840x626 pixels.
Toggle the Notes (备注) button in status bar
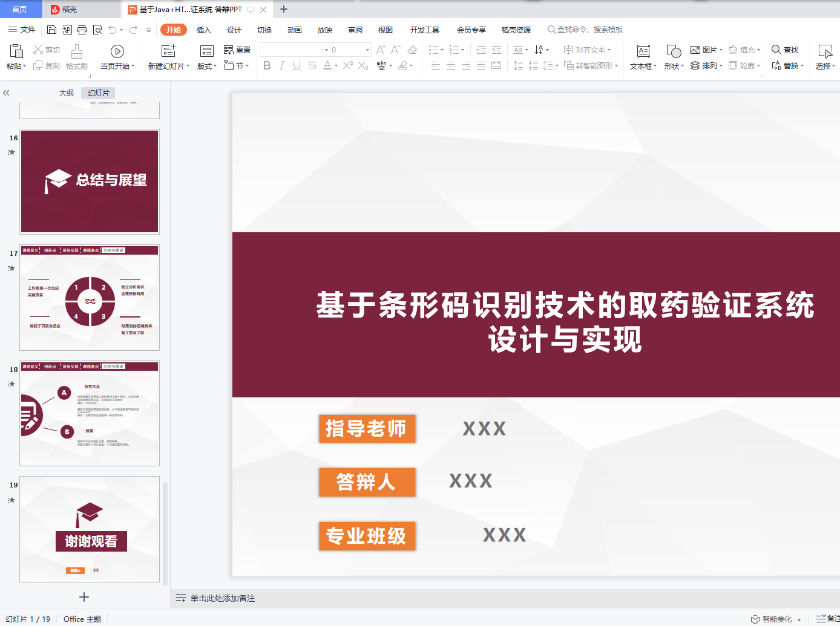tap(828, 619)
